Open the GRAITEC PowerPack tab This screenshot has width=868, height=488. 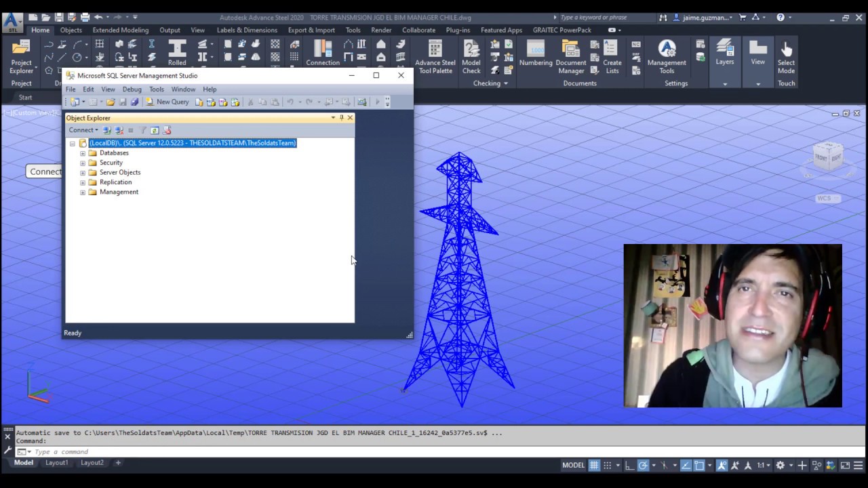click(x=562, y=30)
